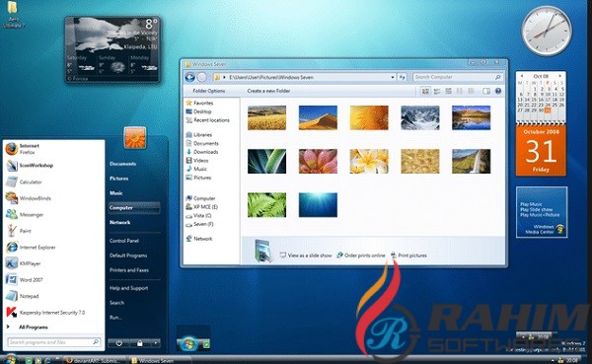This screenshot has height=364, width=592.
Task: Click the Search programs and files box
Action: (x=54, y=342)
